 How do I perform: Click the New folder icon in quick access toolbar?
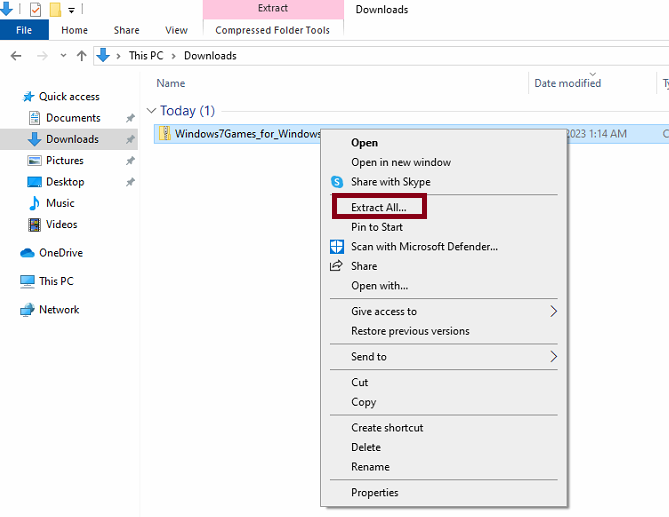[55, 9]
